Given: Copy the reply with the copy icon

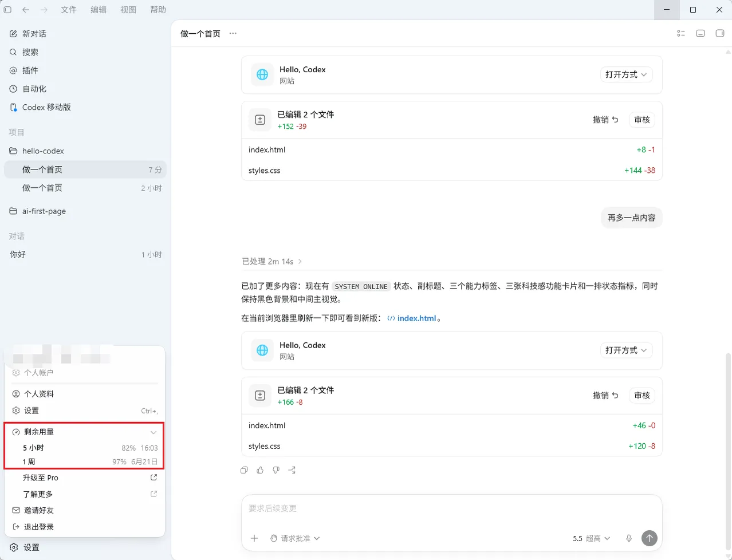Looking at the screenshot, I should click(x=245, y=470).
